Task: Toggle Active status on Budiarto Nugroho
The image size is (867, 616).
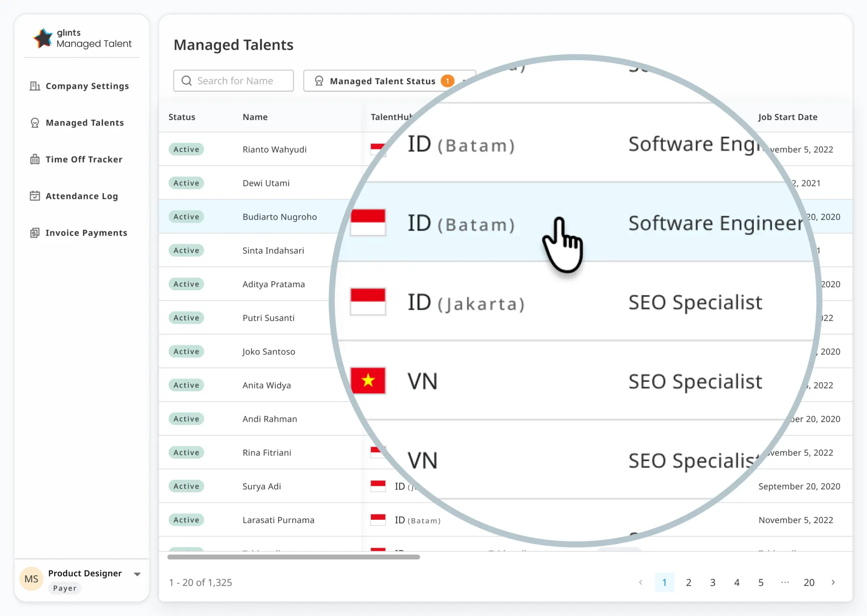Action: pyautogui.click(x=186, y=217)
